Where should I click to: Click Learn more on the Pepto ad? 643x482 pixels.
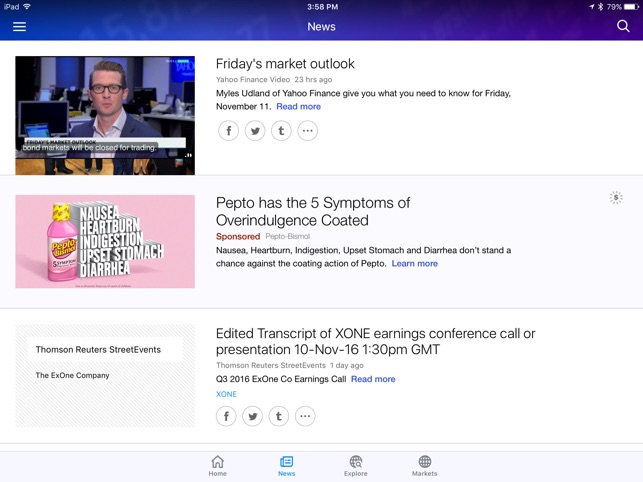tap(415, 264)
